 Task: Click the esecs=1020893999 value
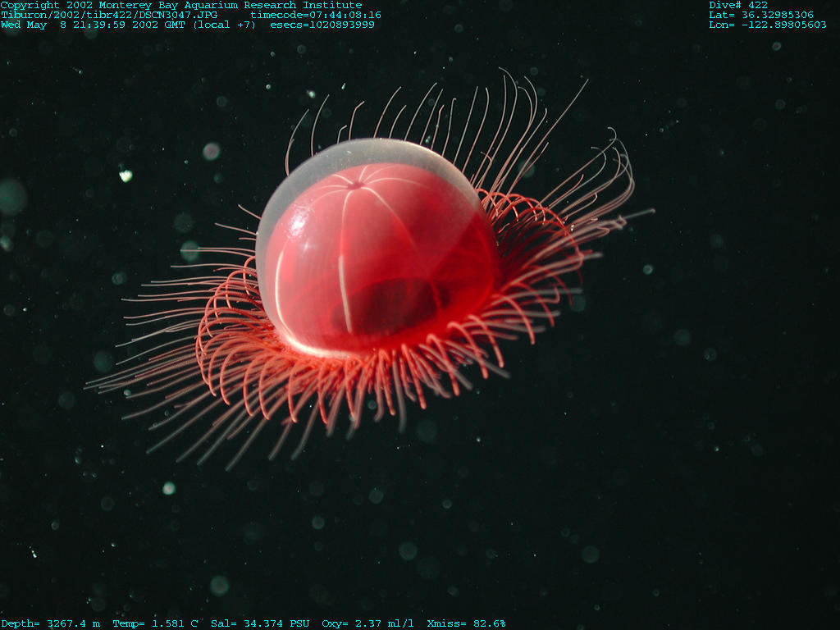click(322, 25)
